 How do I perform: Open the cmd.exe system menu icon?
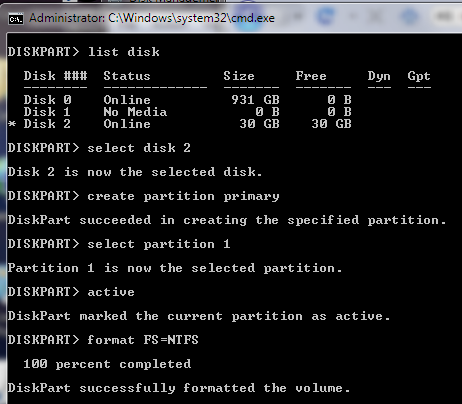(x=16, y=19)
